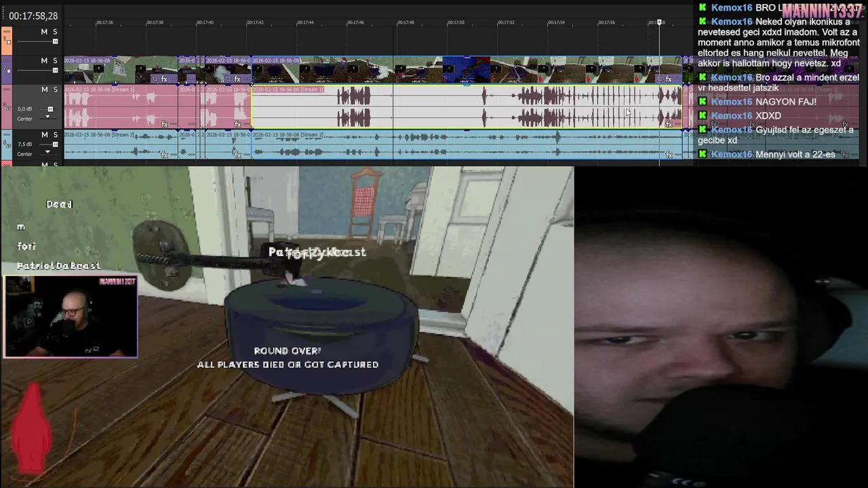Solo video track 2 with S button
The image size is (868, 488).
pyautogui.click(x=55, y=60)
